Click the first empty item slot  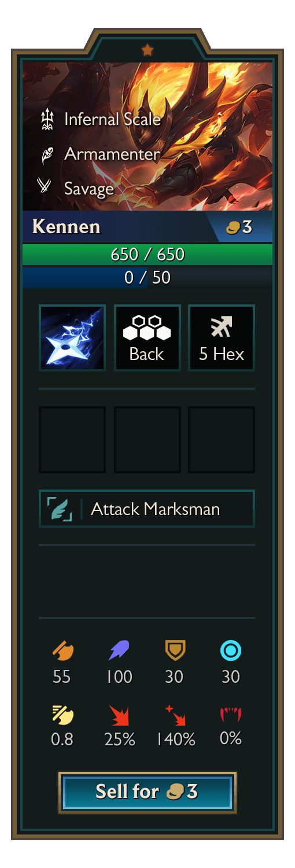click(72, 440)
